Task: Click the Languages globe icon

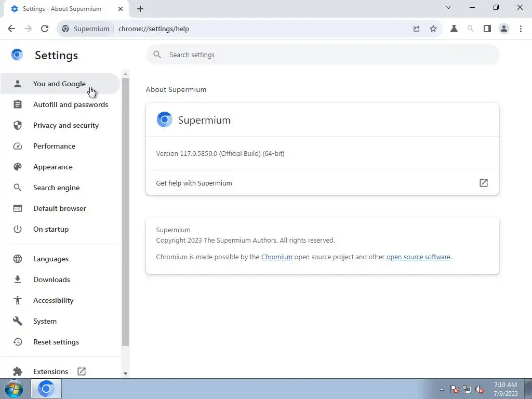Action: (x=18, y=259)
